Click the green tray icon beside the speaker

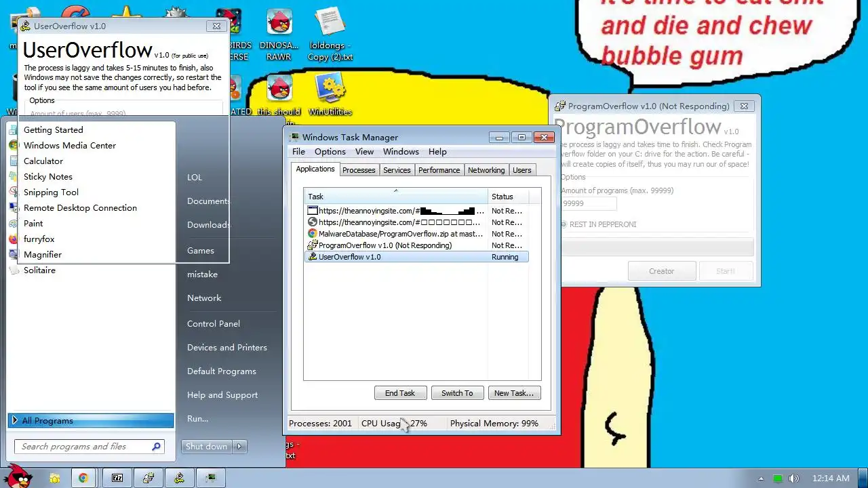click(x=778, y=479)
